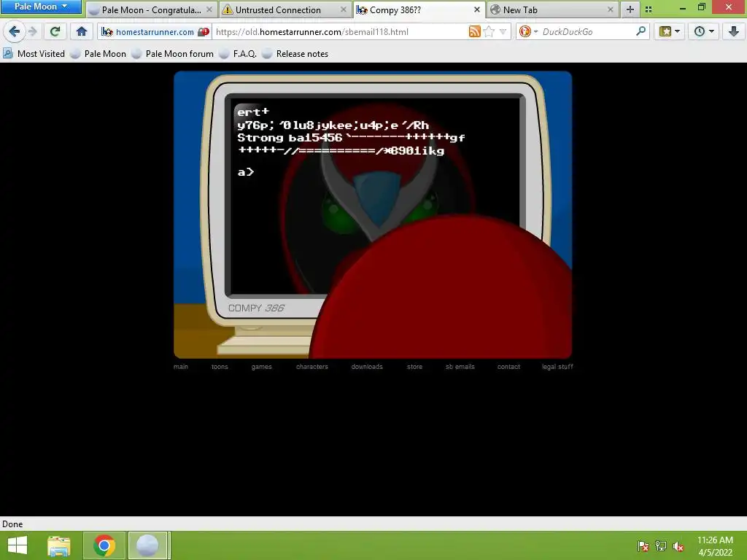This screenshot has width=747, height=560.
Task: Open the DuckDuckGo search engine selector
Action: 528,32
